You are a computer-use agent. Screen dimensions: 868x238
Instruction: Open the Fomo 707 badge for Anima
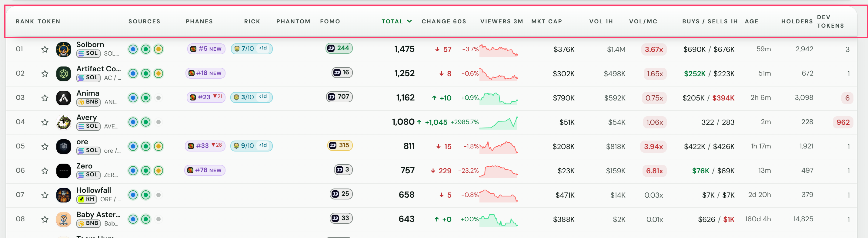coord(339,97)
